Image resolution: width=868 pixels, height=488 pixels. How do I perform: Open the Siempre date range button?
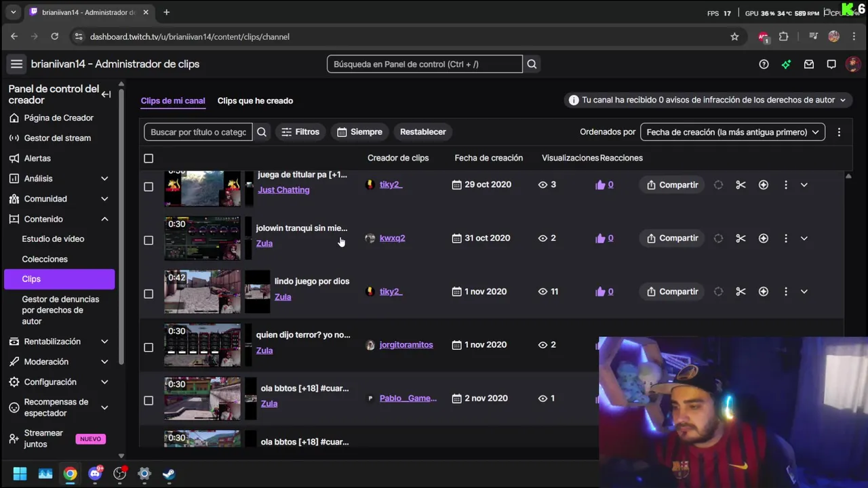(359, 131)
